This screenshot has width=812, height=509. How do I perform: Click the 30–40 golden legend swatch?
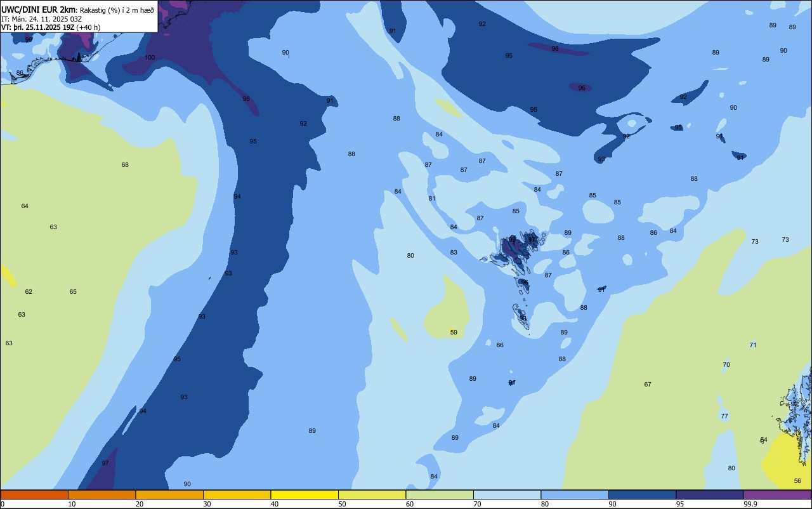[x=237, y=494]
